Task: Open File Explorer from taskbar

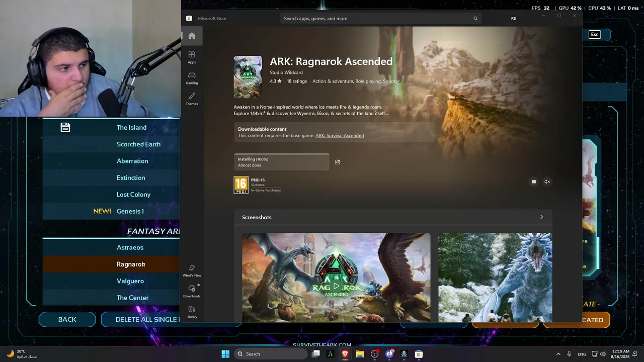Action: pos(360,354)
